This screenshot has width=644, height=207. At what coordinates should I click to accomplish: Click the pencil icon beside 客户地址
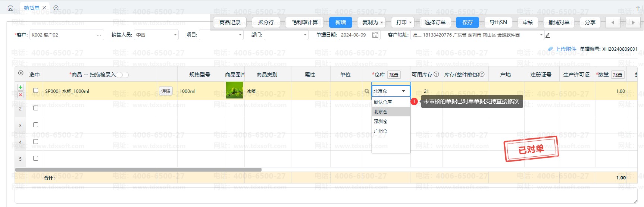(548, 35)
